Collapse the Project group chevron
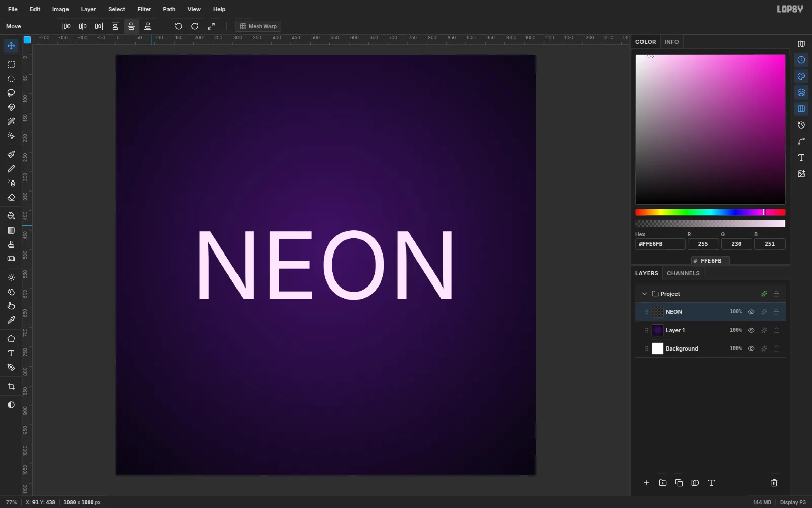The image size is (812, 508). click(x=645, y=294)
